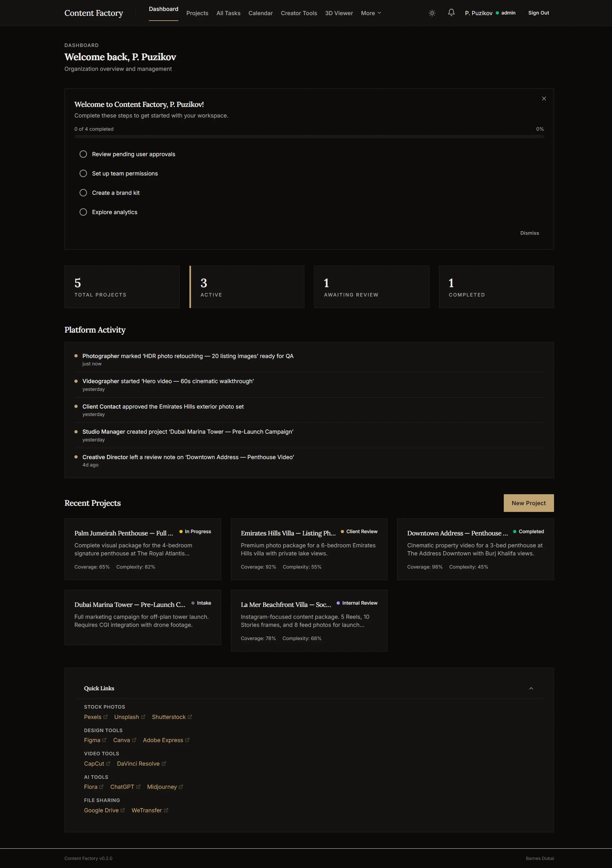
Task: Click the external-link icon next to Unsplash
Action: pyautogui.click(x=143, y=717)
